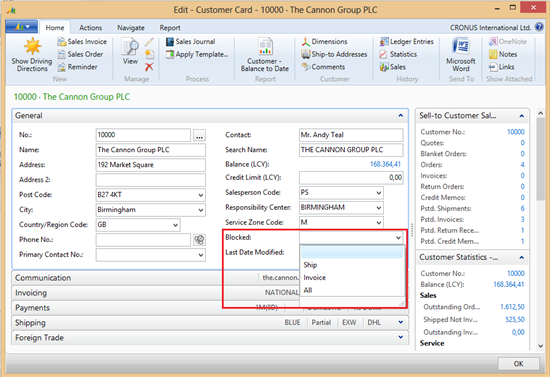Screen dimensions: 550x377
Task: Select All in Blocked list
Action: point(352,290)
